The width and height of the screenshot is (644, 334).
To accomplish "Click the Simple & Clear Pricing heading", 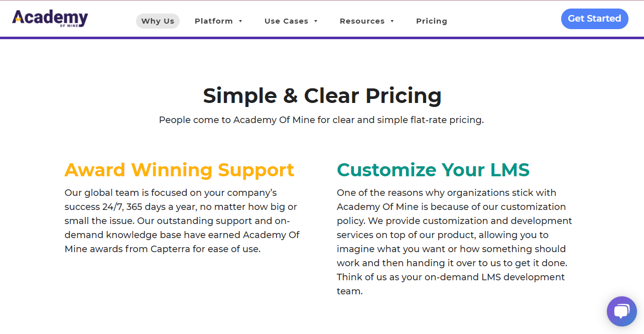I will tap(322, 95).
